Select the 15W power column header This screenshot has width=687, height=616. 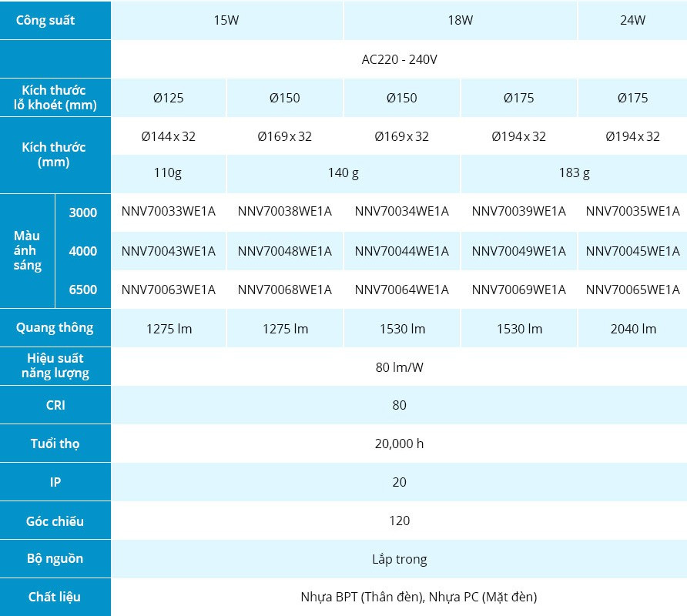coord(226,21)
